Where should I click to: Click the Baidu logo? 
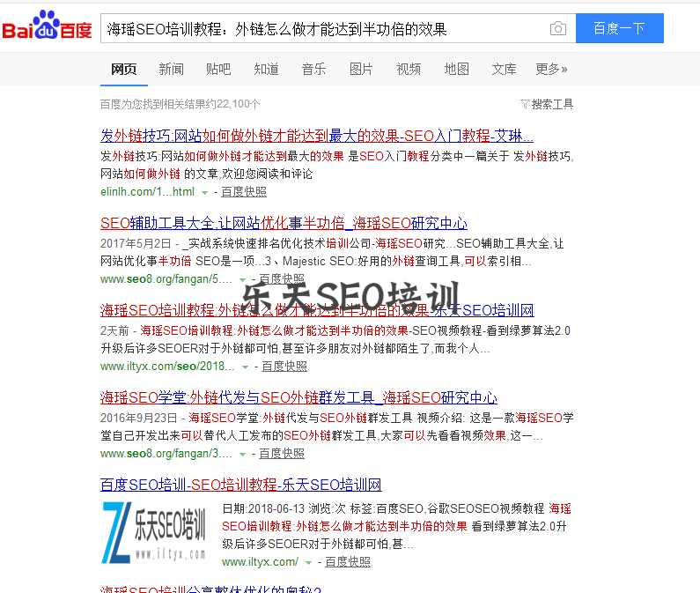(47, 26)
